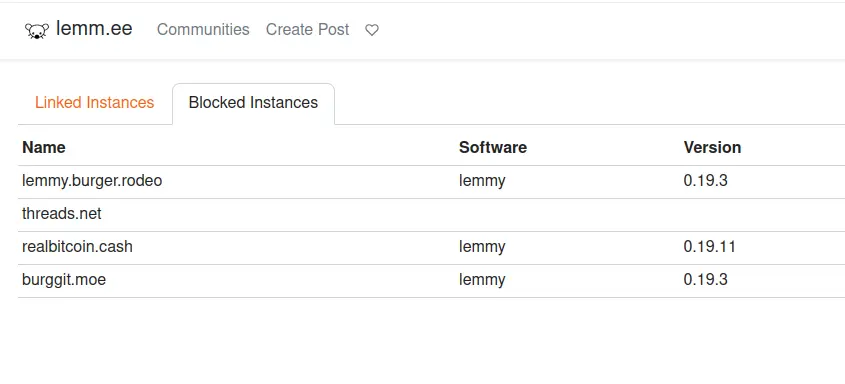Viewport: 845px width, 384px height.
Task: Select the Blocked Instances tab
Action: click(253, 102)
